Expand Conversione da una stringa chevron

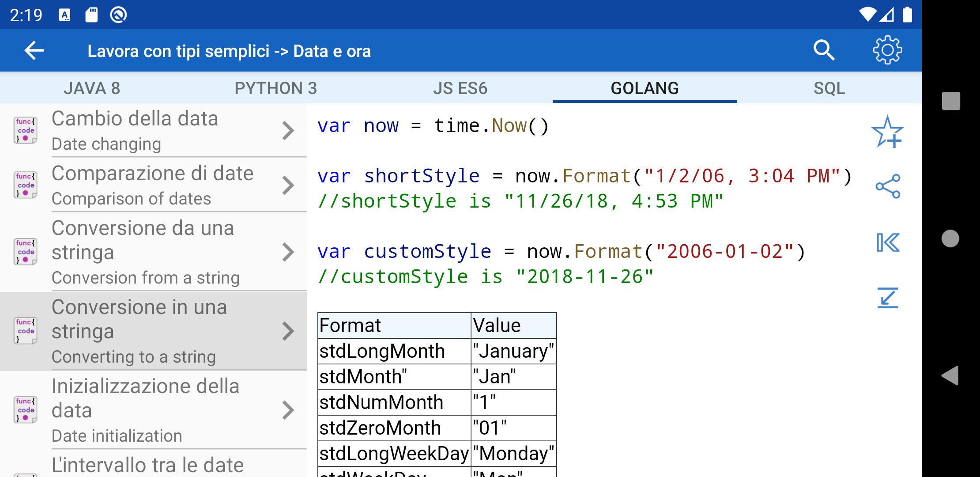288,252
